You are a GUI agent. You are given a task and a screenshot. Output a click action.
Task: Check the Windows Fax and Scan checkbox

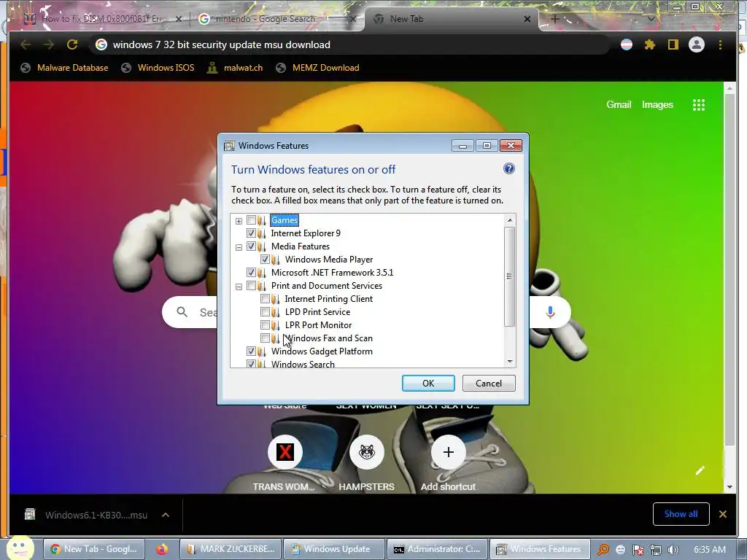pos(265,338)
